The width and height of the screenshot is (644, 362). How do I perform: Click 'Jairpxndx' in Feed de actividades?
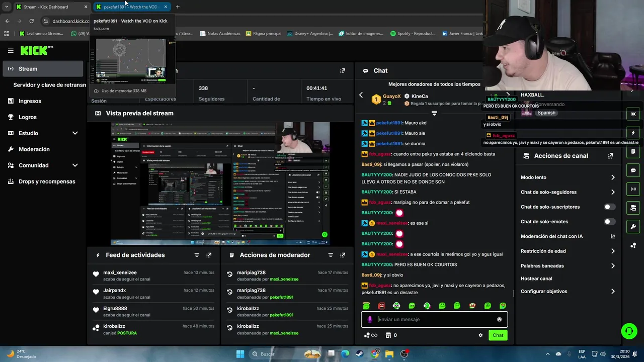tap(115, 291)
